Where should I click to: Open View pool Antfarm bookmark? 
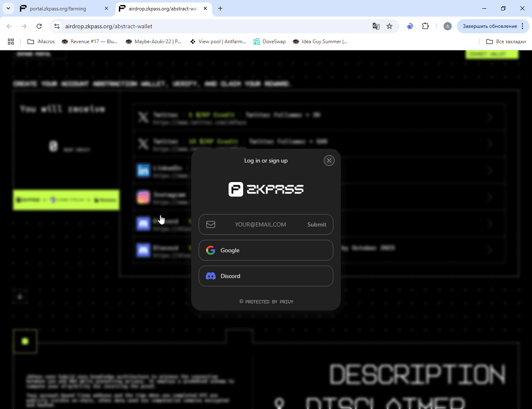pos(218,42)
